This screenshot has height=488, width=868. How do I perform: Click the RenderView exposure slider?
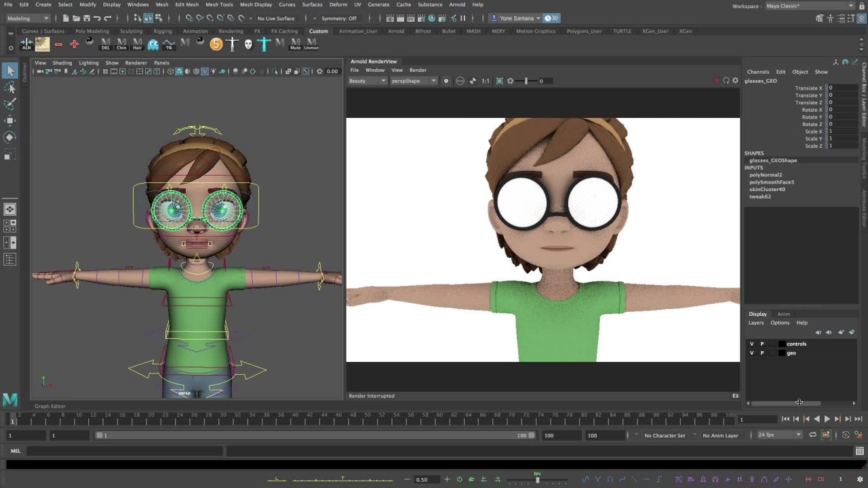(x=526, y=81)
